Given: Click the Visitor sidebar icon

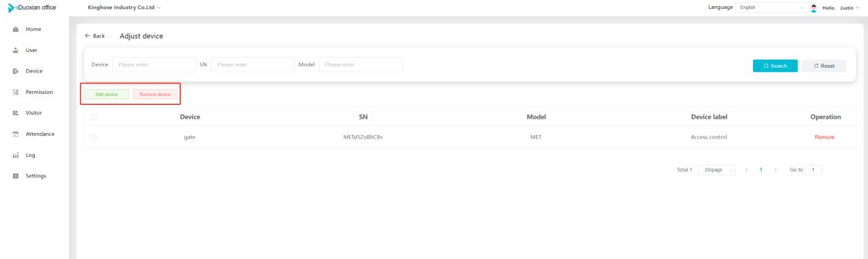Looking at the screenshot, I should click(15, 113).
